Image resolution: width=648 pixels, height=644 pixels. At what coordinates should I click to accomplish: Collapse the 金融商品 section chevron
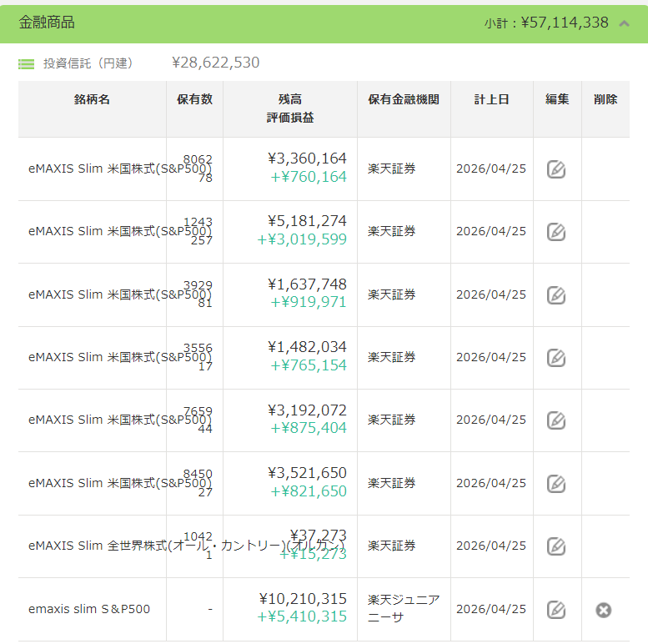point(624,23)
